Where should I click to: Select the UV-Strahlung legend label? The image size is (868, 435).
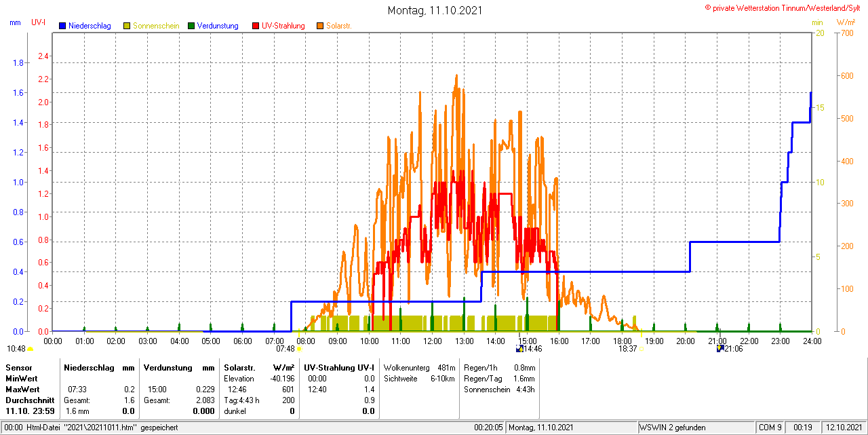(283, 26)
